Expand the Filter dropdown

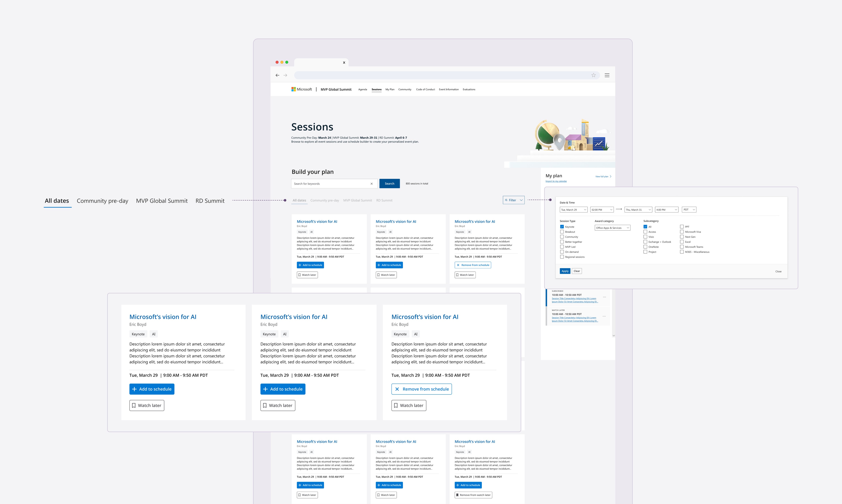(514, 200)
